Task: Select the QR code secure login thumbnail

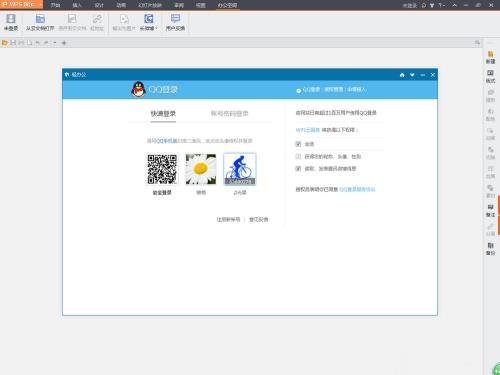Action: pyautogui.click(x=162, y=169)
